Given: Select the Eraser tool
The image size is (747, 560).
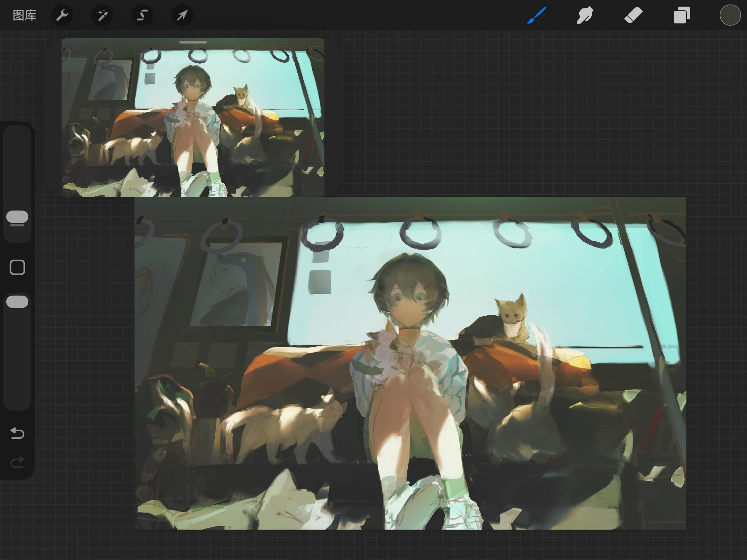Looking at the screenshot, I should pyautogui.click(x=633, y=15).
